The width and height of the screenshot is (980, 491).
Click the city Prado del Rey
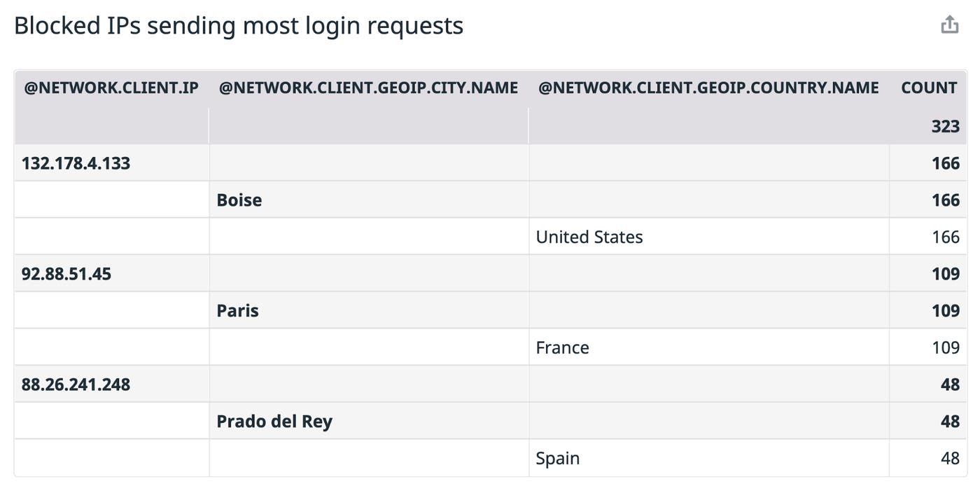[x=274, y=420]
